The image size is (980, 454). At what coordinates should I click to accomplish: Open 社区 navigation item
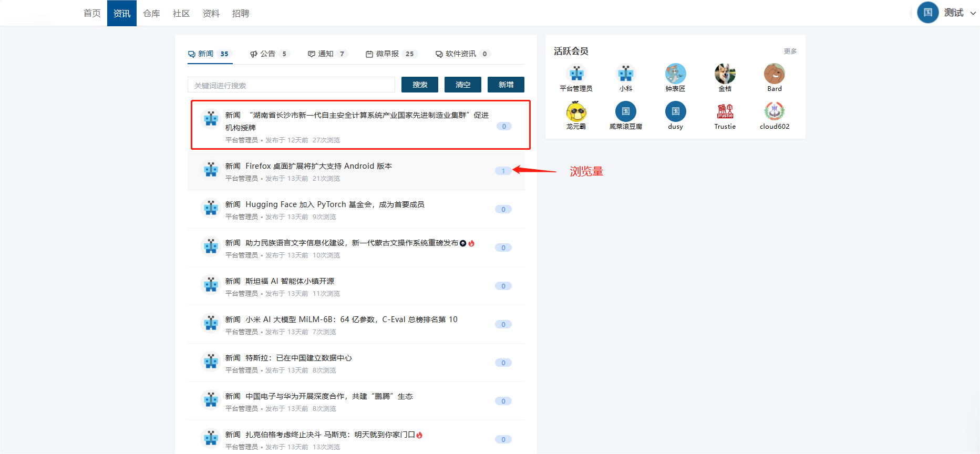click(x=181, y=13)
